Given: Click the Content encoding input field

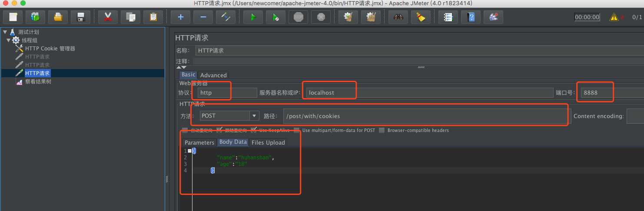Looking at the screenshot, I should point(635,116).
